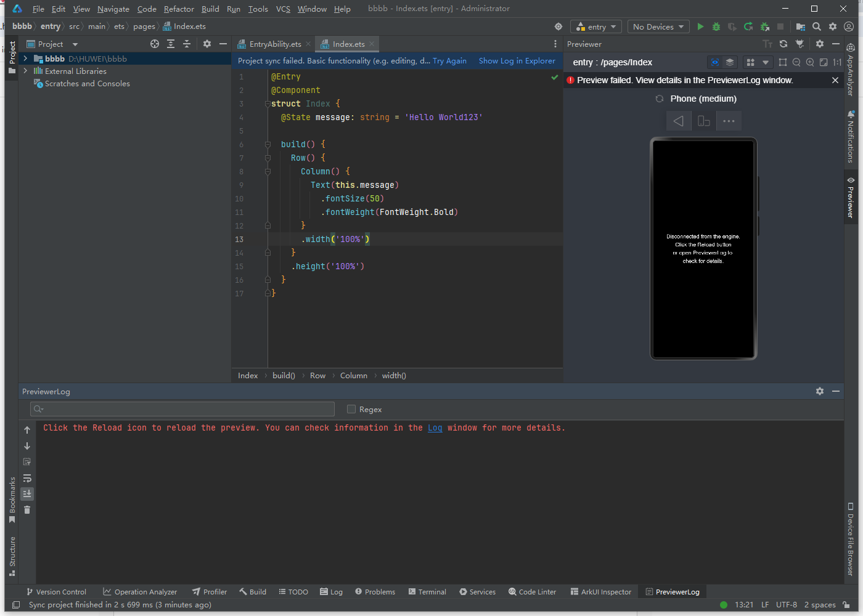The image size is (863, 616).
Task: Open the Refactor menu
Action: click(x=179, y=9)
